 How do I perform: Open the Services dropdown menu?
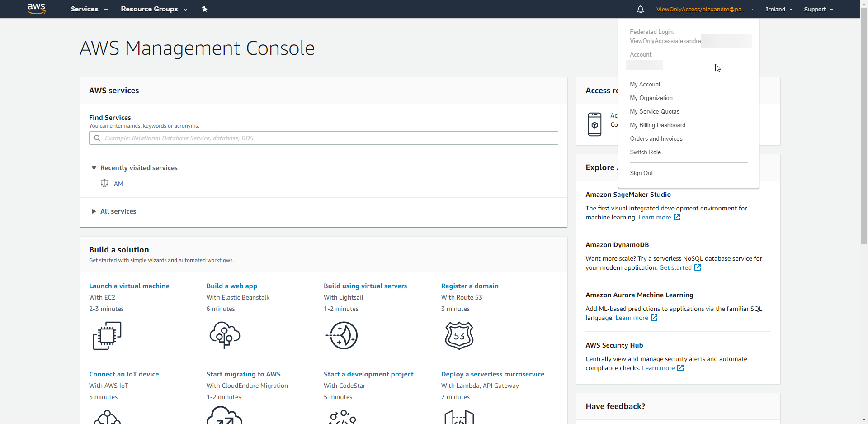point(89,9)
